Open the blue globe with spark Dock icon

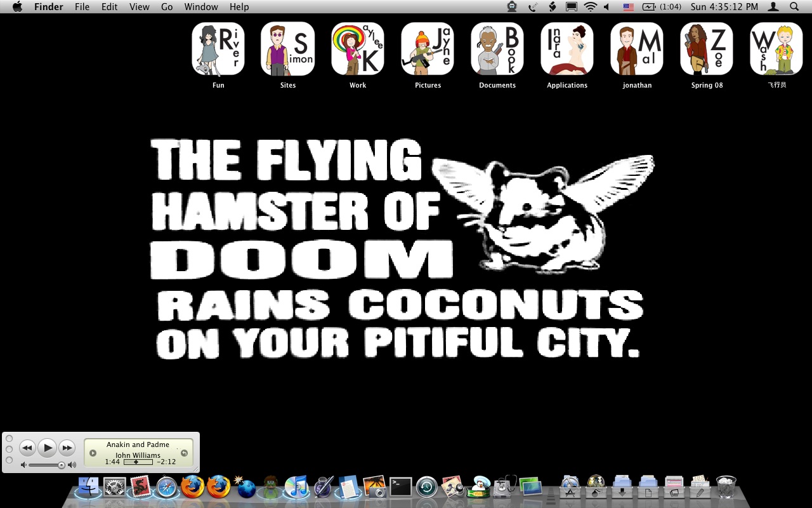(245, 488)
